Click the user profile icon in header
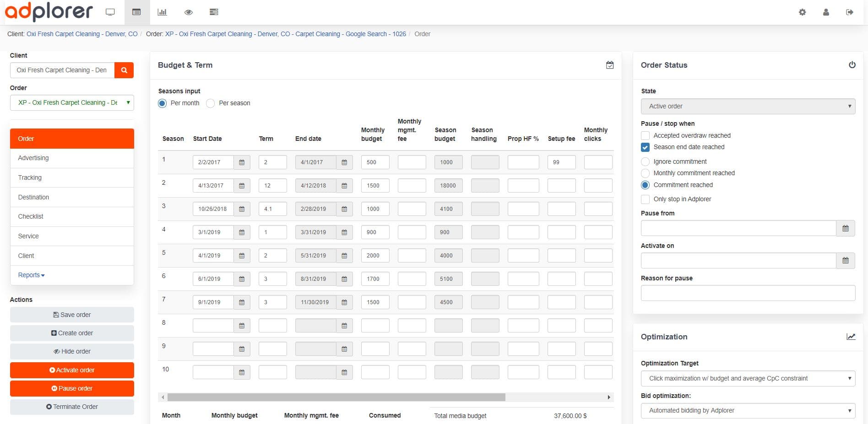 (826, 12)
